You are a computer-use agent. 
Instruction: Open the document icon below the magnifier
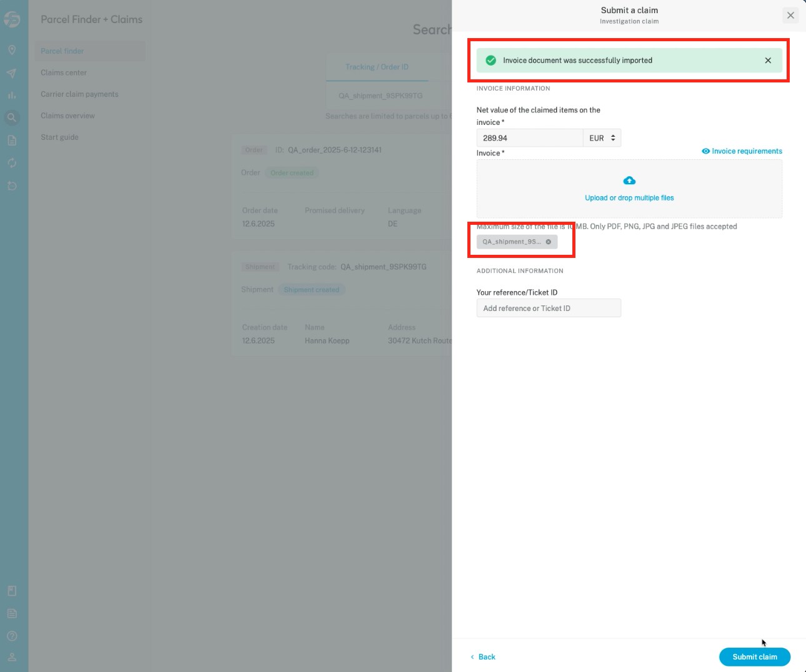click(12, 141)
